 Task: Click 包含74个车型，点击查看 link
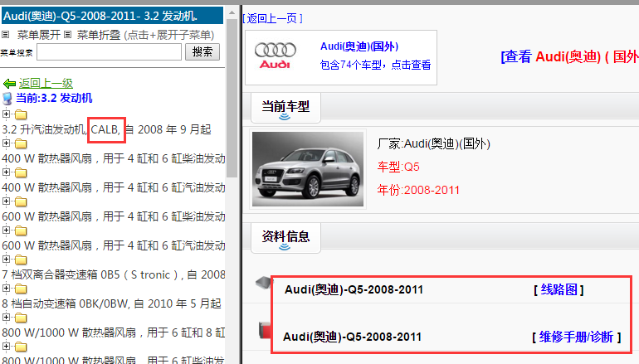click(x=375, y=65)
